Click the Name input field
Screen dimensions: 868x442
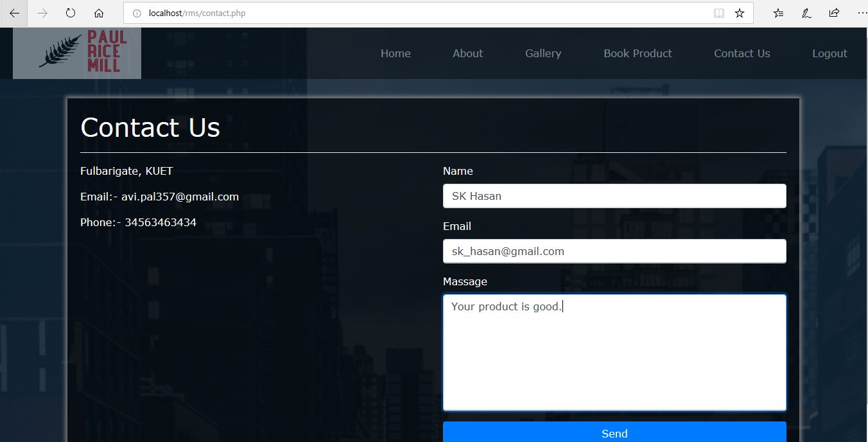click(x=614, y=196)
